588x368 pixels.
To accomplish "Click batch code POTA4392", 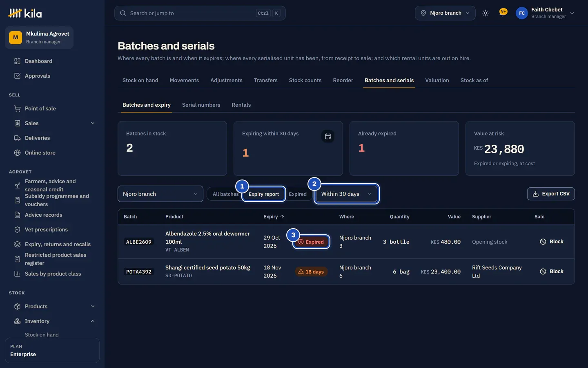I will tap(139, 272).
